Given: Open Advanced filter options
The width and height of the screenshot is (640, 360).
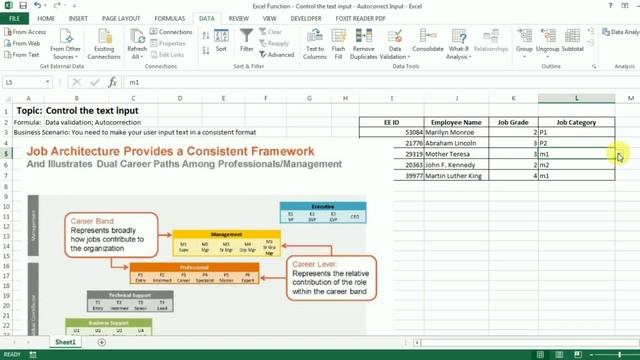Looking at the screenshot, I should coord(277,55).
